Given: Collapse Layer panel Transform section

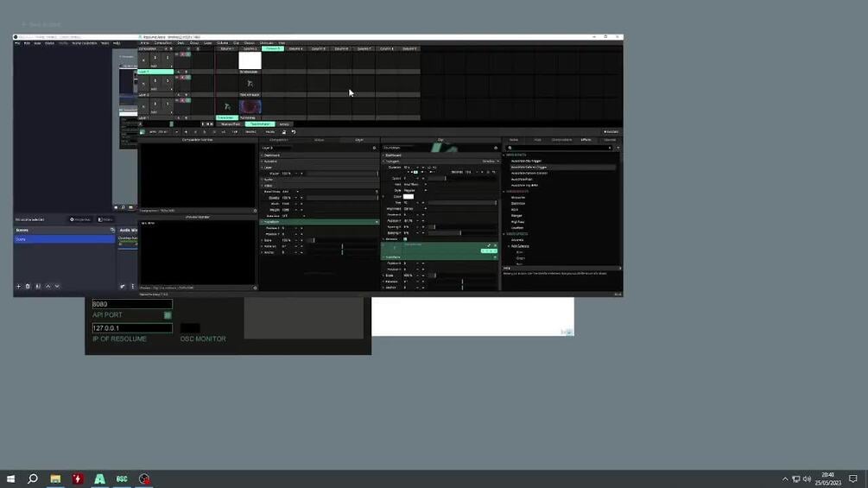Looking at the screenshot, I should [x=320, y=222].
